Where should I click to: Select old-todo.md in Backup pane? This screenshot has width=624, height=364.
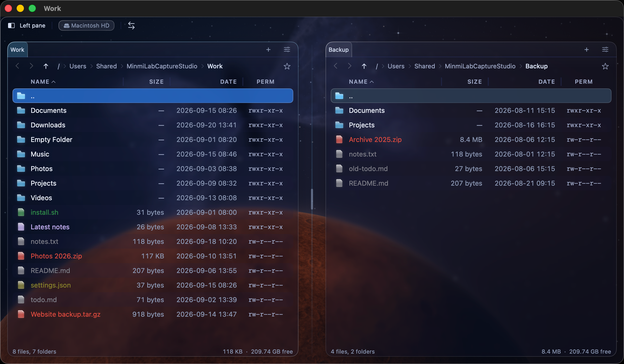coord(471,169)
